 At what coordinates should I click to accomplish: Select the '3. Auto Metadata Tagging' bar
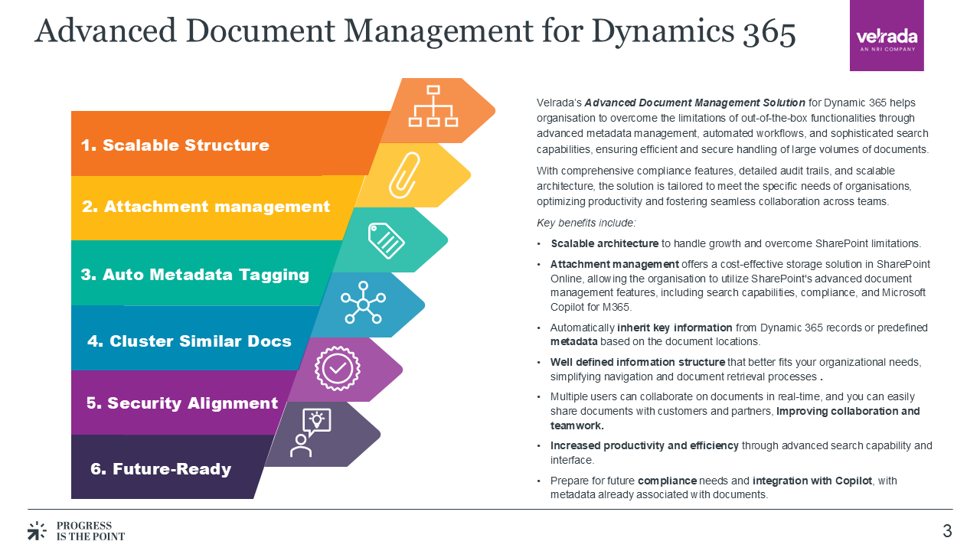[x=205, y=273]
